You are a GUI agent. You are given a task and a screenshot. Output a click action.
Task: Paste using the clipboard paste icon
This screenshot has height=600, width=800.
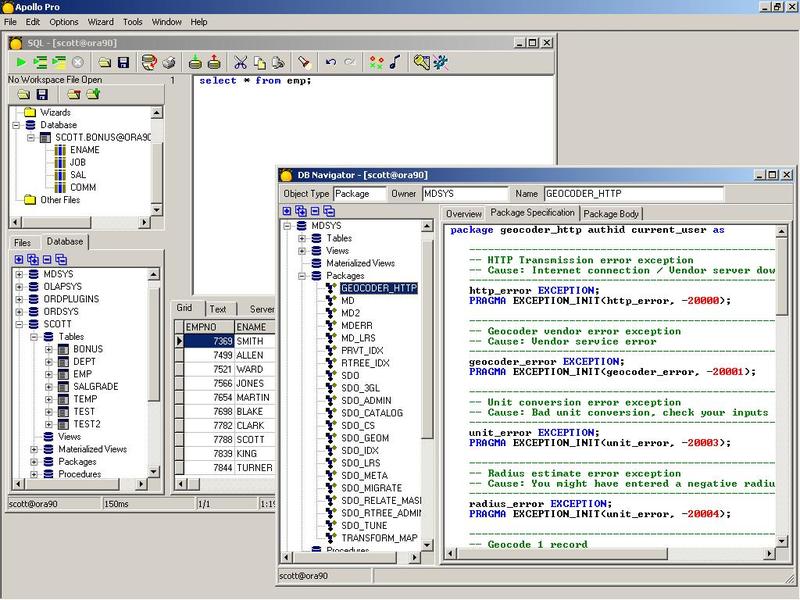point(278,62)
